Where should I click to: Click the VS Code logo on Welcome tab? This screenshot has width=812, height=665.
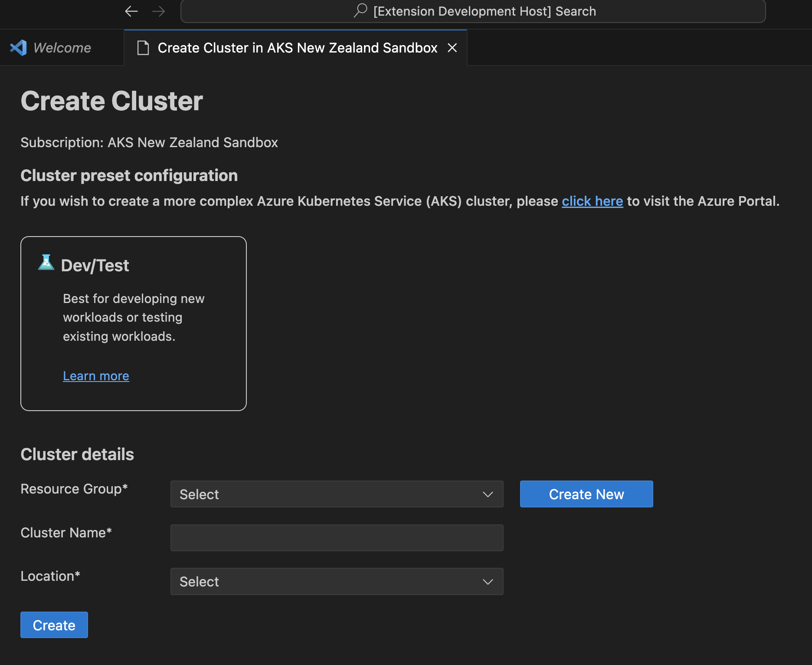click(x=18, y=48)
